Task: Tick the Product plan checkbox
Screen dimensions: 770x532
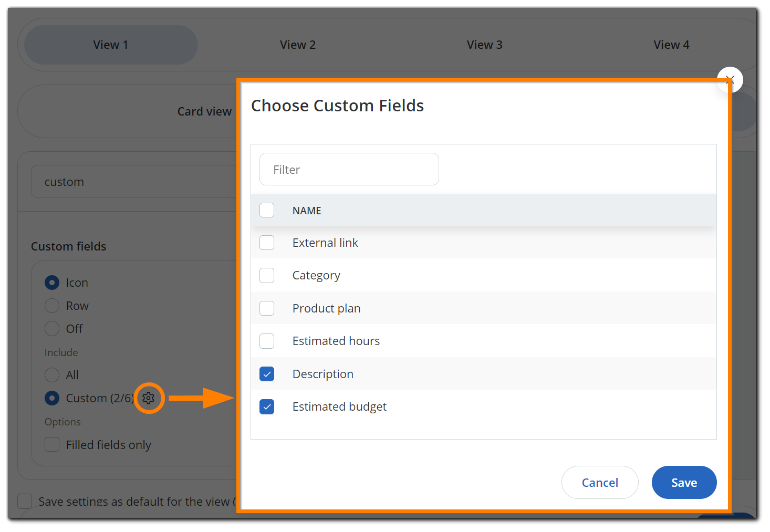Action: click(267, 308)
